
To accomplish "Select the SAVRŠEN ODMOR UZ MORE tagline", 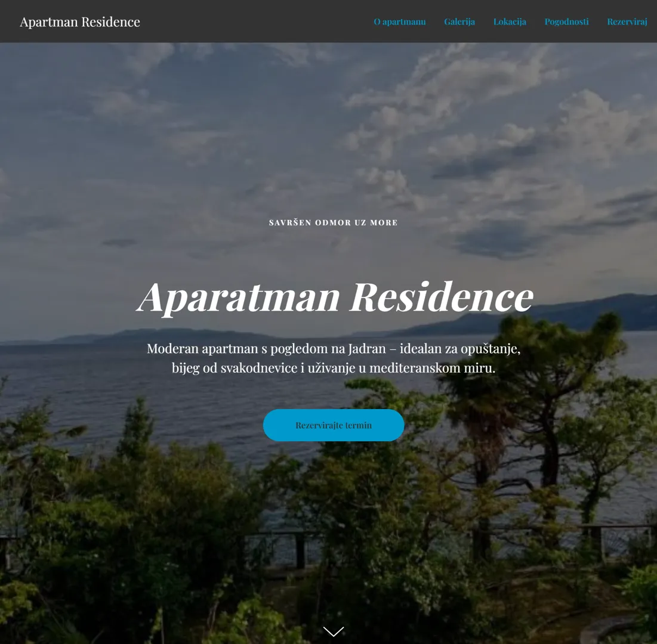I will pos(334,223).
